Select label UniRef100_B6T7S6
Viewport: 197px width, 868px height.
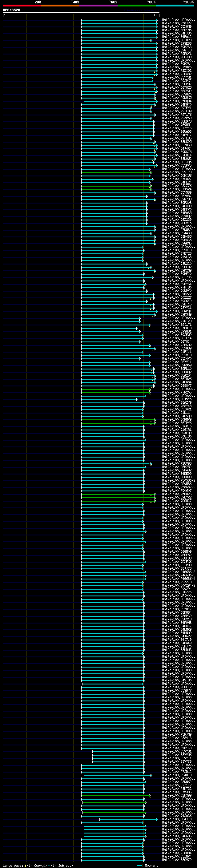(177, 277)
